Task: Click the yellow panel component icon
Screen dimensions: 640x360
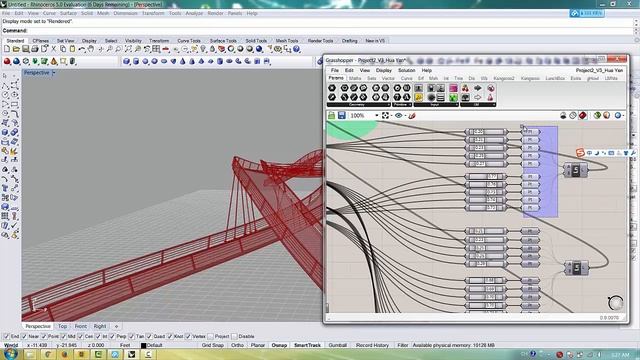Action: tap(418, 98)
